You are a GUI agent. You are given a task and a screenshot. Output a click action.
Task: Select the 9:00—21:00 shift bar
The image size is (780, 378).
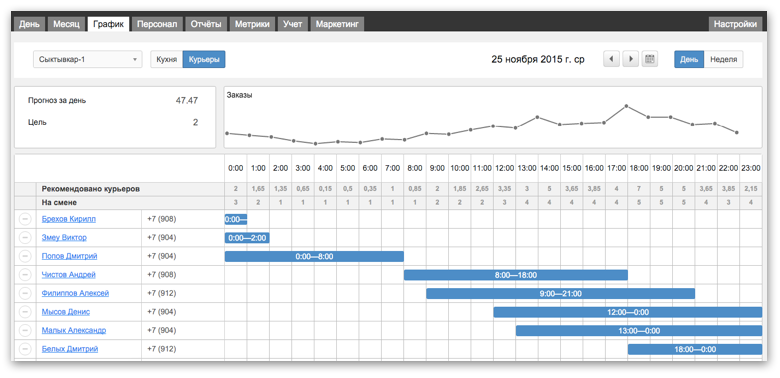(x=561, y=293)
